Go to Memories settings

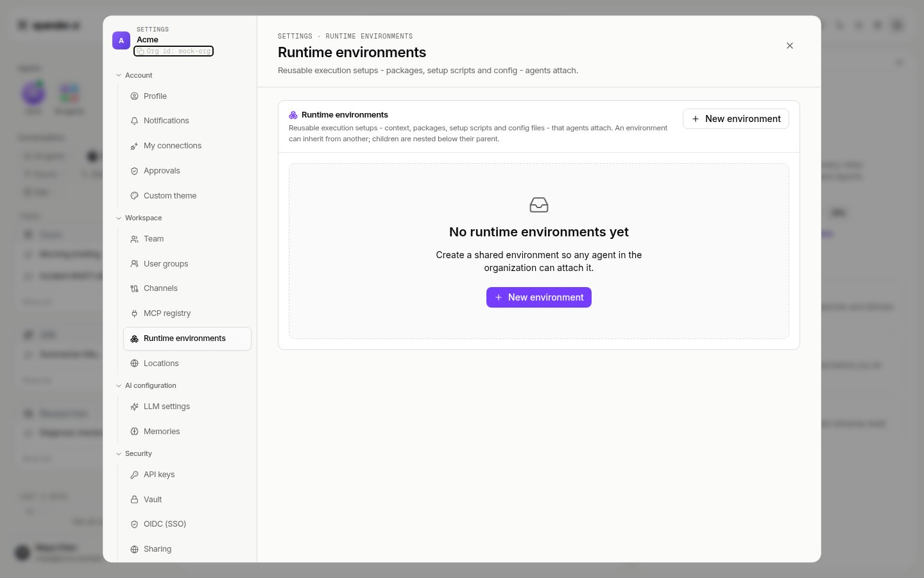click(187, 432)
